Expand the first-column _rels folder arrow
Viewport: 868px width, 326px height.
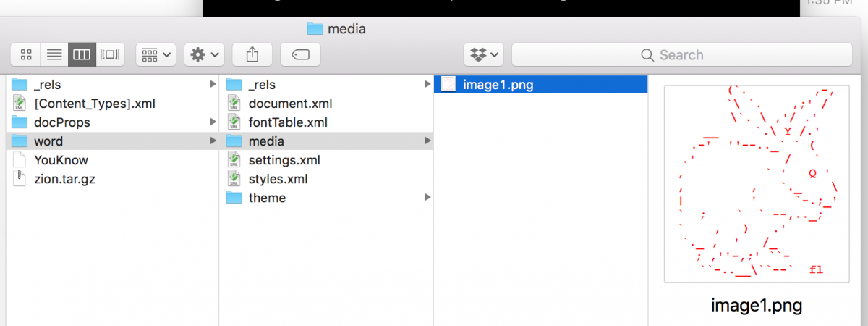(213, 85)
